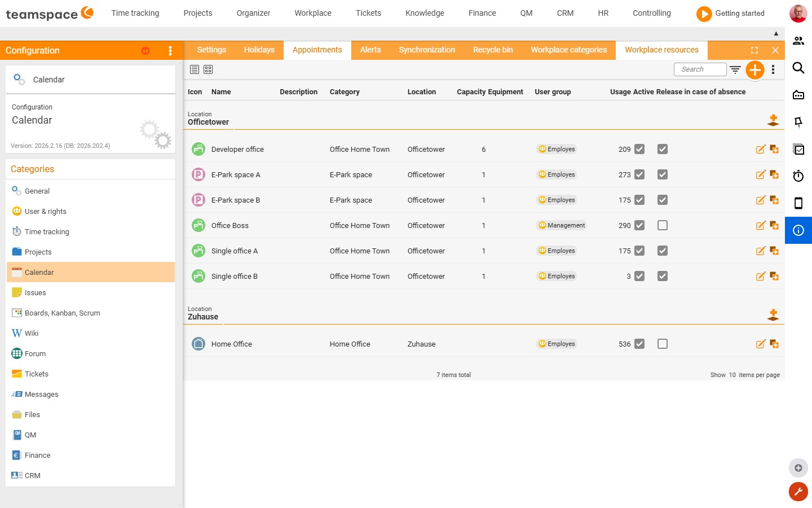This screenshot has height=508, width=812.
Task: Edit the E-Park space A row
Action: pos(761,174)
